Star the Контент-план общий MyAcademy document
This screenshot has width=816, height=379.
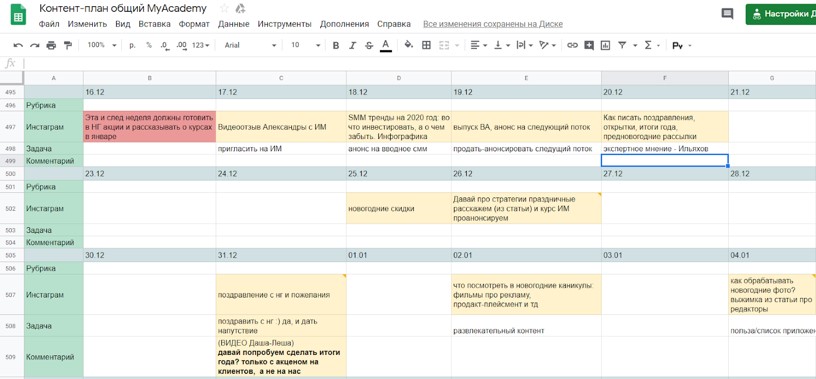click(x=224, y=8)
